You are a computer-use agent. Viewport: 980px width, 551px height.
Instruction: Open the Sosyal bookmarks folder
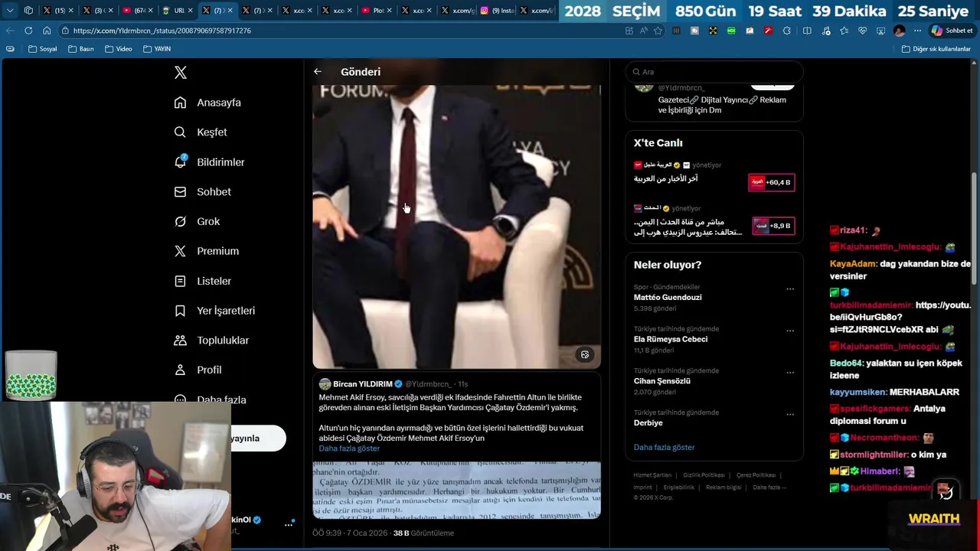(42, 49)
